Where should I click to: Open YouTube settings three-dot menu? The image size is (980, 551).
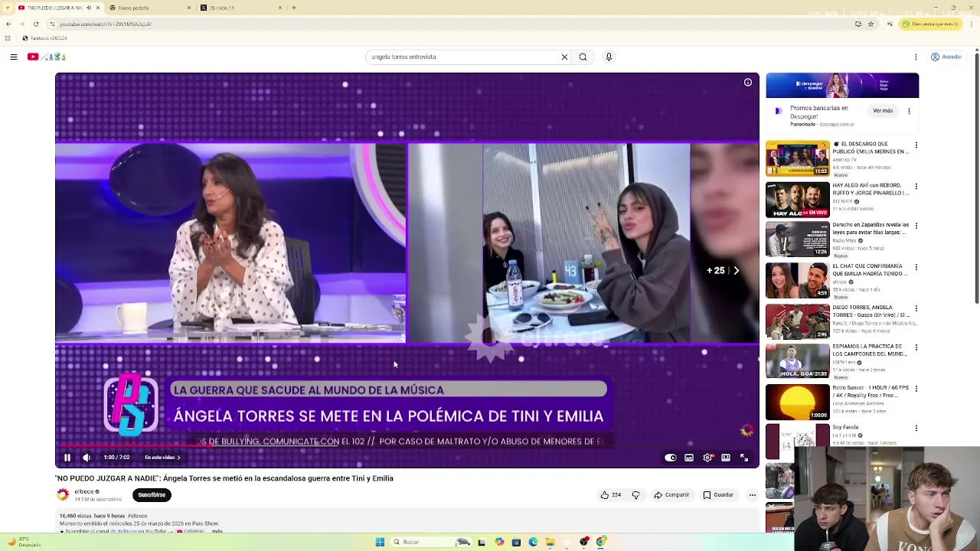point(916,57)
